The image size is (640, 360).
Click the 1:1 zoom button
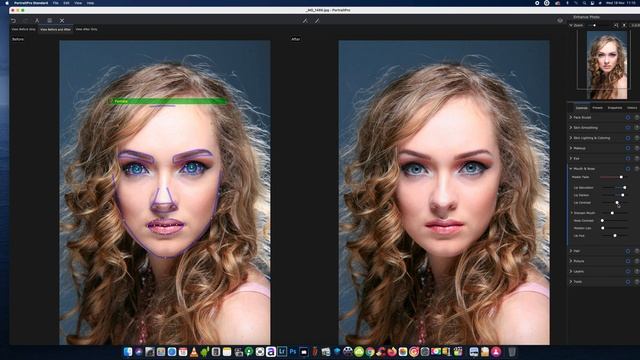[635, 25]
